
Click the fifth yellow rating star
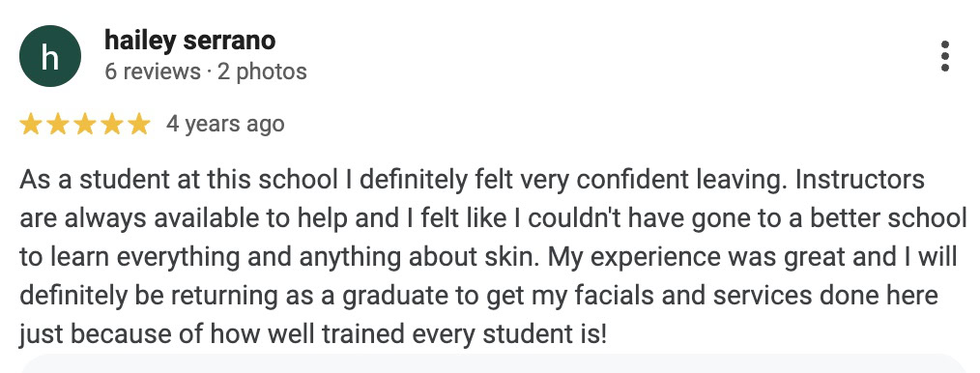tap(140, 125)
